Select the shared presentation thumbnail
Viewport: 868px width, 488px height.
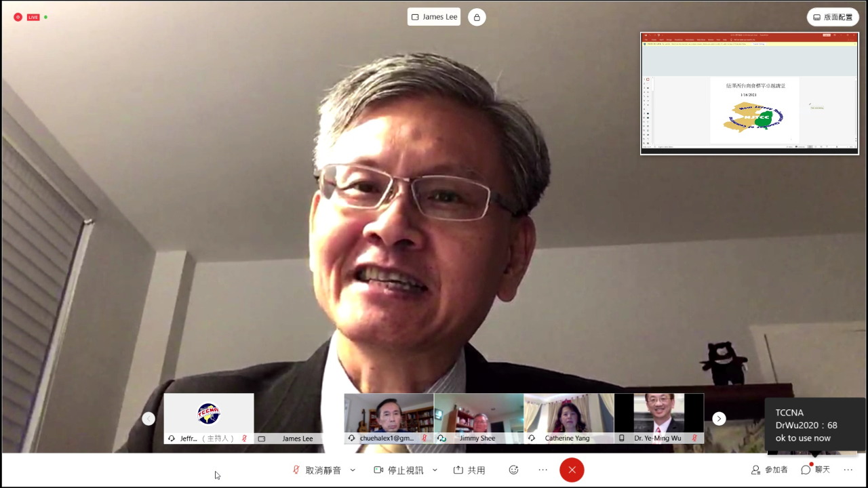point(749,94)
